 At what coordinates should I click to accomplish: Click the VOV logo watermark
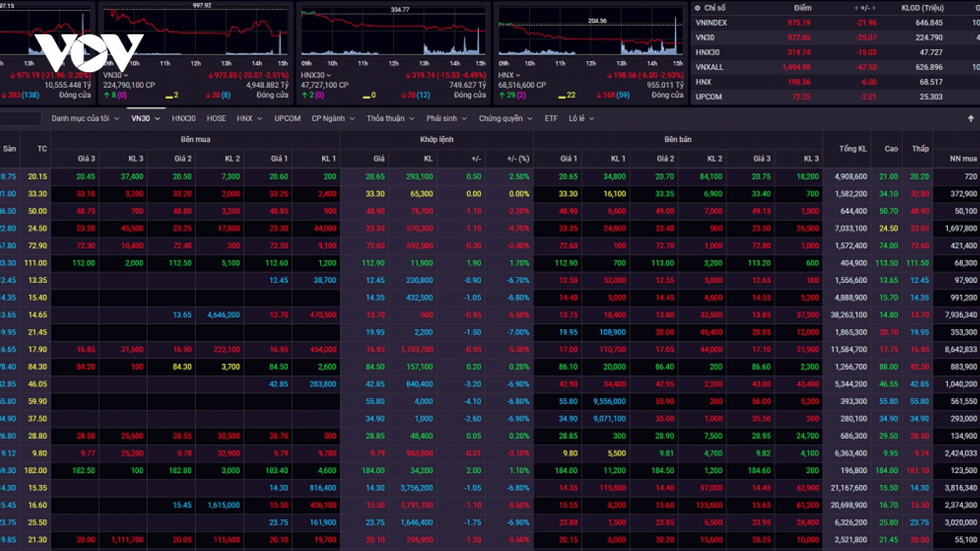coord(89,51)
